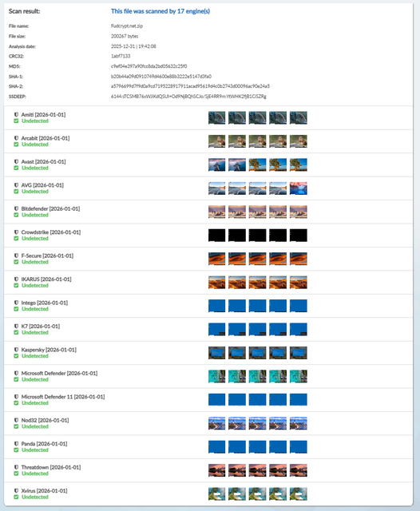Open the red-blue fifth thumbnail in AVG row
This screenshot has width=420, height=511.
(299, 188)
